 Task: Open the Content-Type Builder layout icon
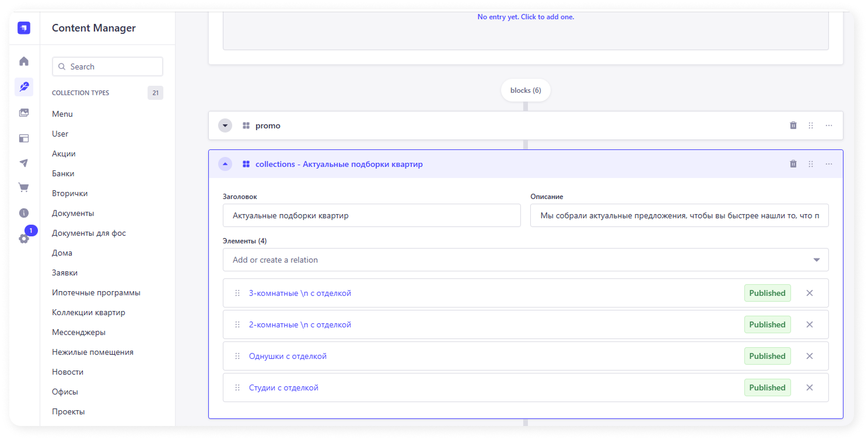click(x=24, y=138)
